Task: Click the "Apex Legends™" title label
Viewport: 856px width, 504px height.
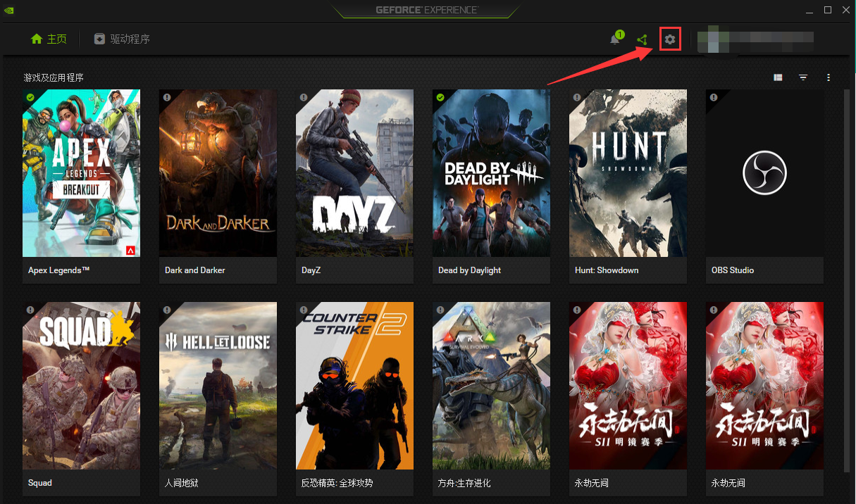Action: point(58,270)
